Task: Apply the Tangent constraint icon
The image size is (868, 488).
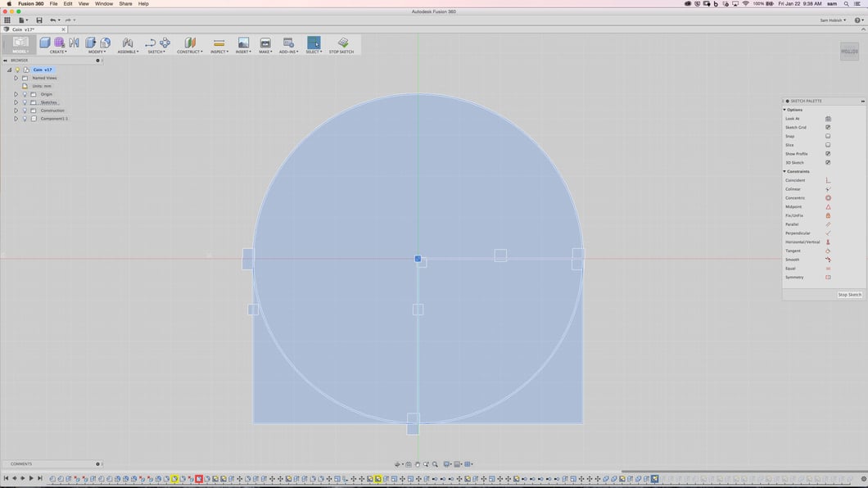Action: 828,251
